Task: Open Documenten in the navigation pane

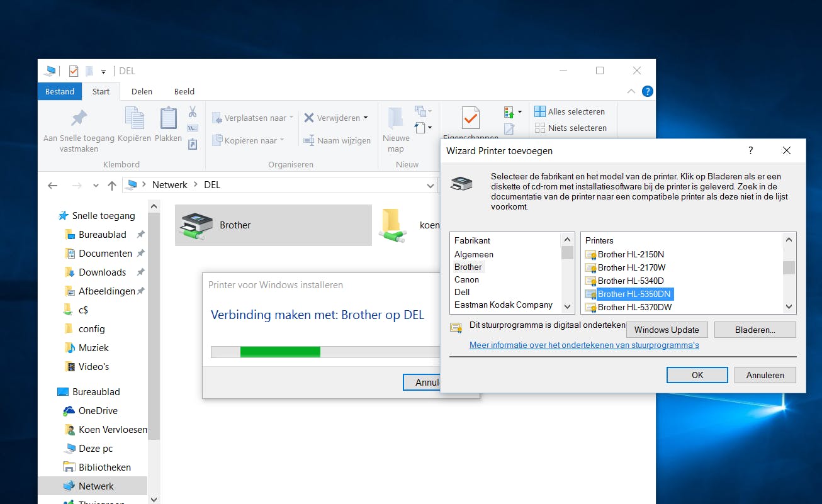Action: click(x=104, y=254)
